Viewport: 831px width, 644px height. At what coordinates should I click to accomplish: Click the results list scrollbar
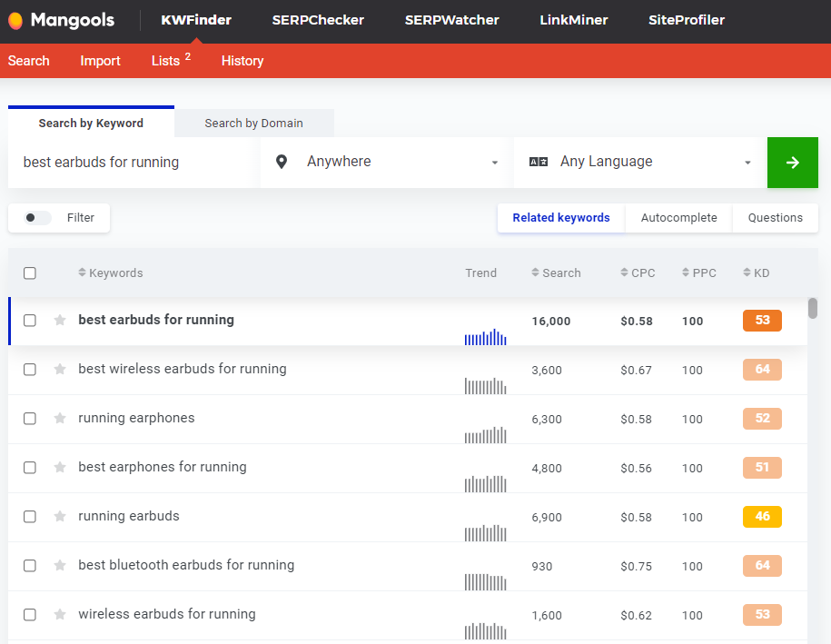[813, 309]
